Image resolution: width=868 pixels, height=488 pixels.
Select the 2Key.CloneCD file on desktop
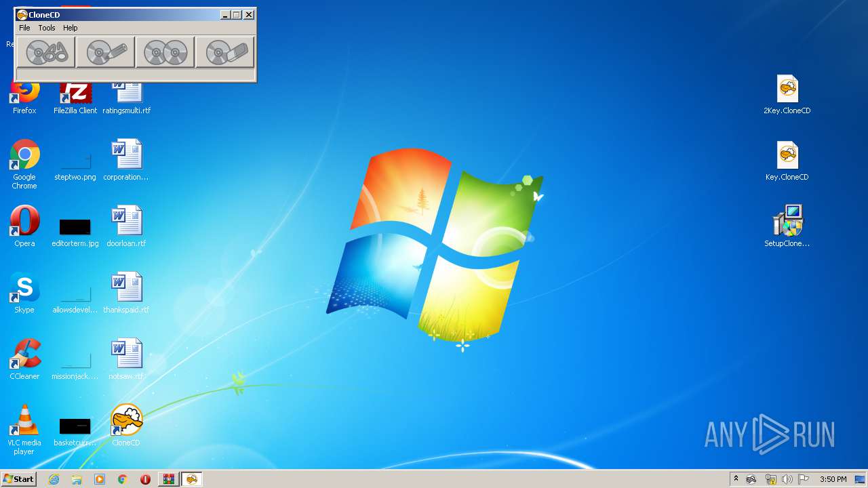(787, 94)
